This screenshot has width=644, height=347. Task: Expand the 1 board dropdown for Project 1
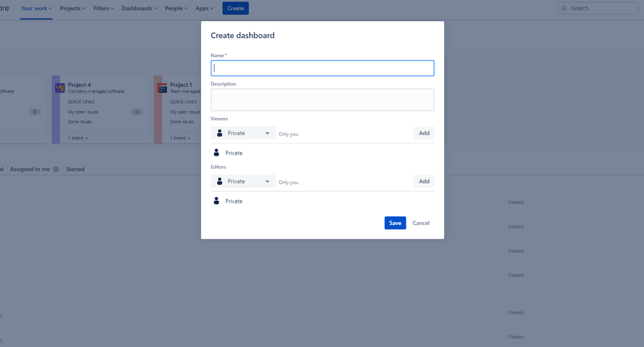coord(180,138)
